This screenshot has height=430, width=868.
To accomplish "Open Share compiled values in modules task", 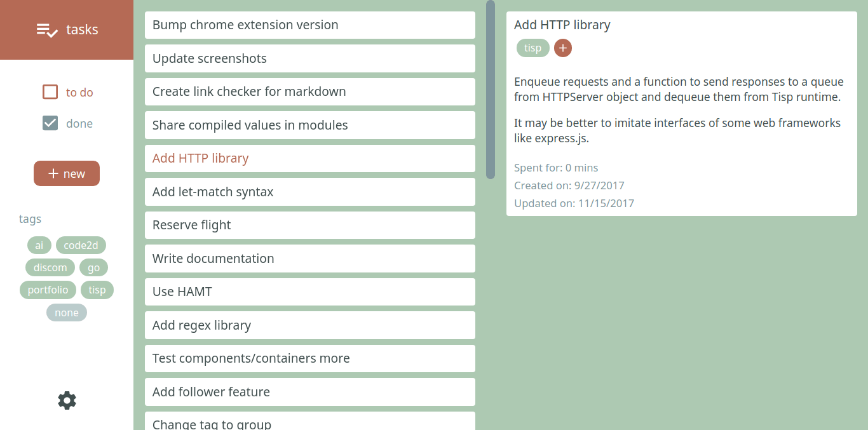I will [x=310, y=125].
